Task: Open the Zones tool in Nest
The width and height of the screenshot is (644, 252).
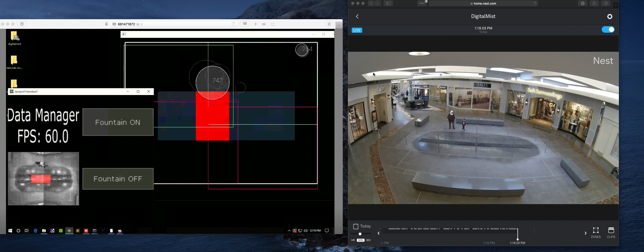Action: click(596, 233)
